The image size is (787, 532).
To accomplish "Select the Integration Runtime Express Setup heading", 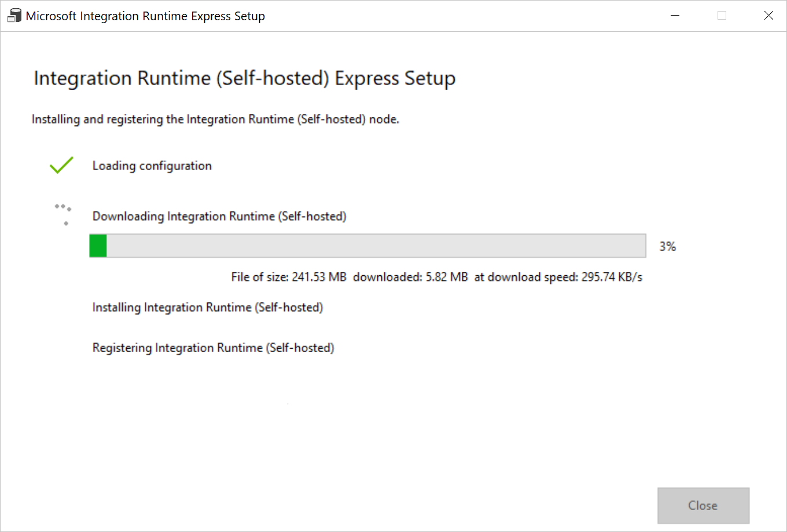I will [x=244, y=78].
